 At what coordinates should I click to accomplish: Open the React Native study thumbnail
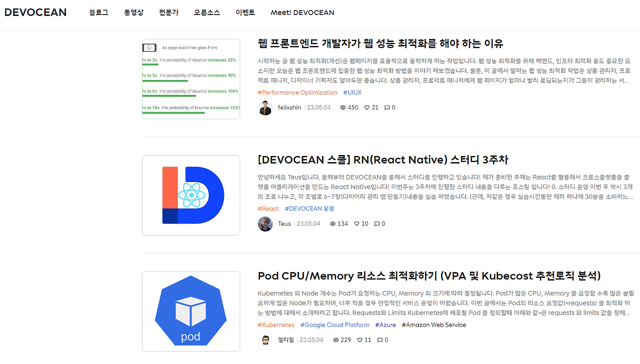click(x=191, y=195)
